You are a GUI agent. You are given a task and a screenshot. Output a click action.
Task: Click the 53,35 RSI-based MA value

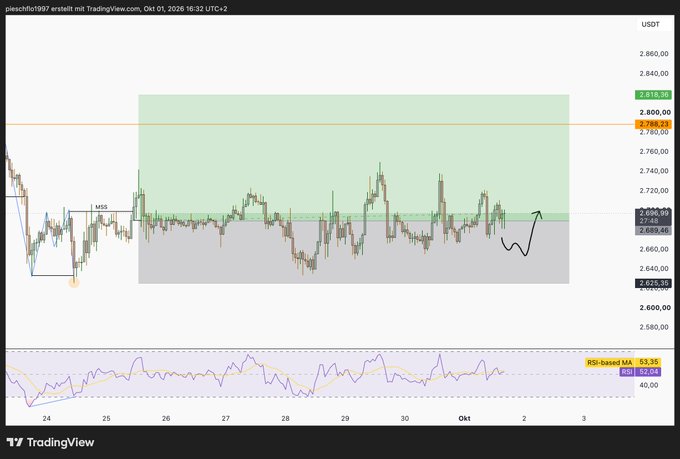[648, 362]
